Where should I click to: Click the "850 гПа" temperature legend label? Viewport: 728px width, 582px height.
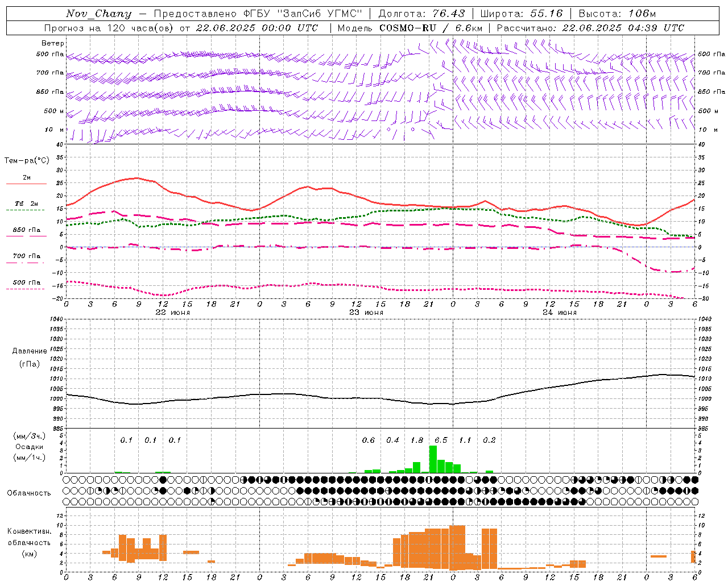pos(27,230)
